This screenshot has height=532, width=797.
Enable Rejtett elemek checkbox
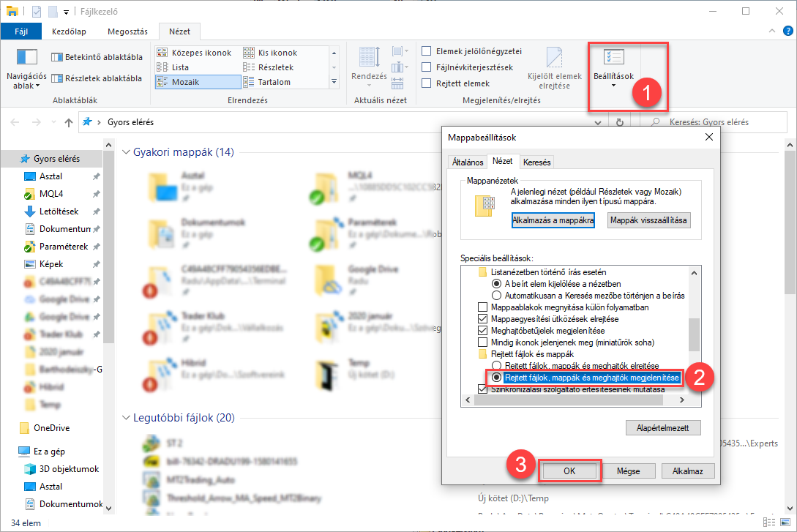point(427,83)
